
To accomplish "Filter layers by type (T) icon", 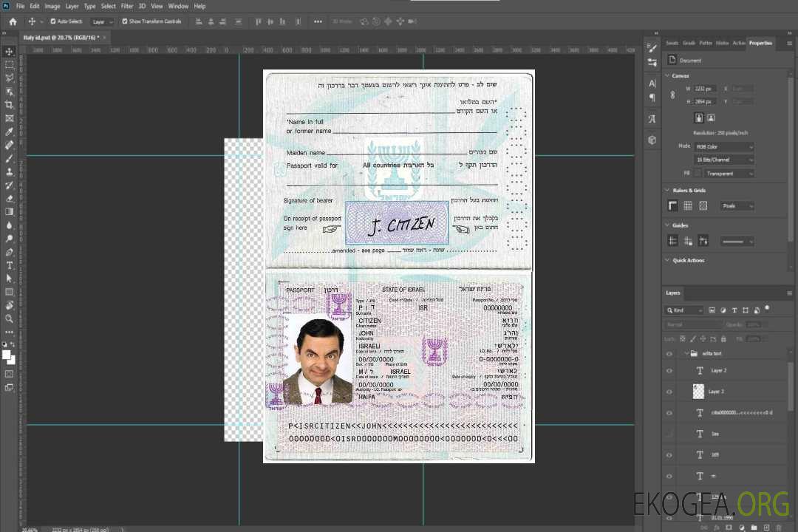I will (734, 310).
